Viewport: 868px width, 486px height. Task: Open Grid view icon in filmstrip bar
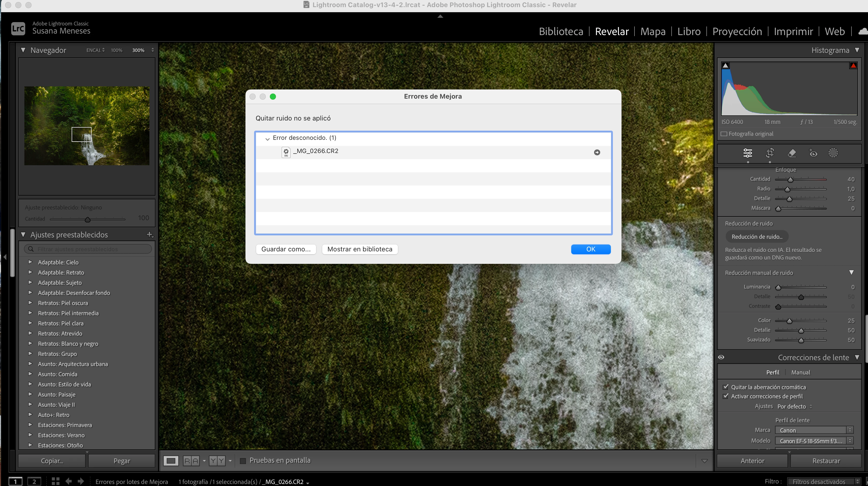[x=56, y=481]
